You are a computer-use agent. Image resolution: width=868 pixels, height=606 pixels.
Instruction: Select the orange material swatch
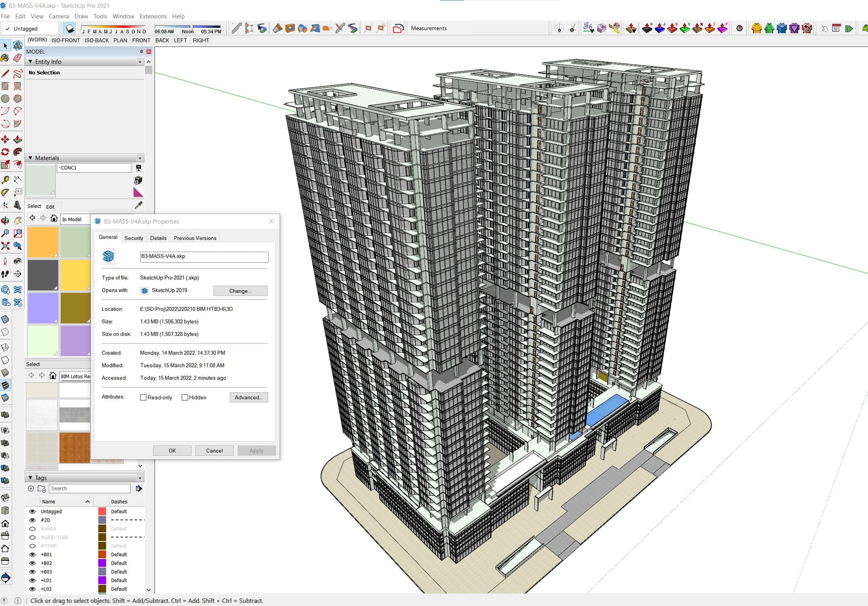tap(42, 242)
